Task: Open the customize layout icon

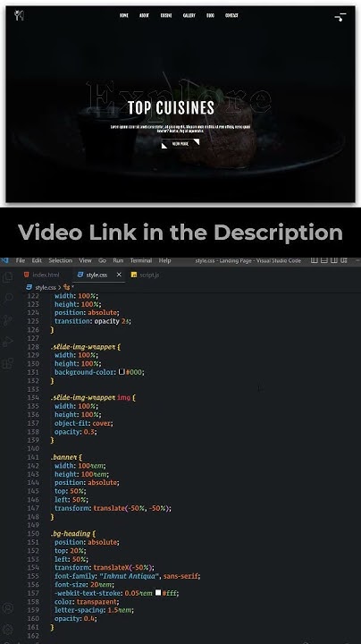Action: point(344,260)
